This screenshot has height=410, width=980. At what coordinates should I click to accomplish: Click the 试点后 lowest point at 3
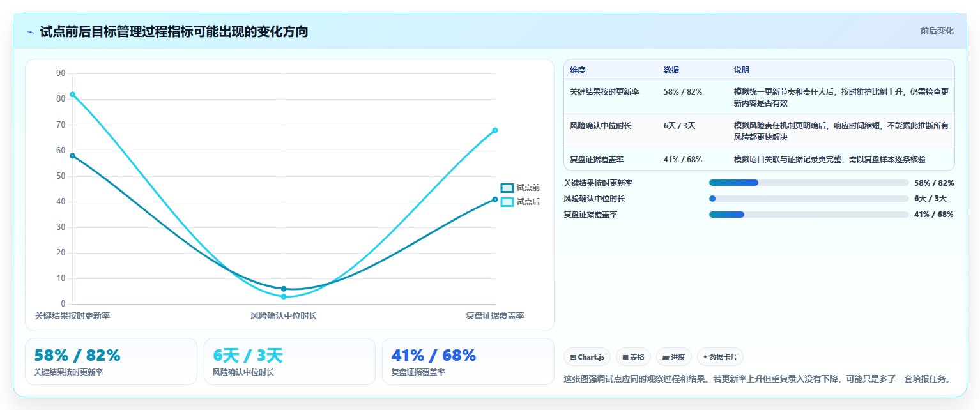tap(284, 296)
